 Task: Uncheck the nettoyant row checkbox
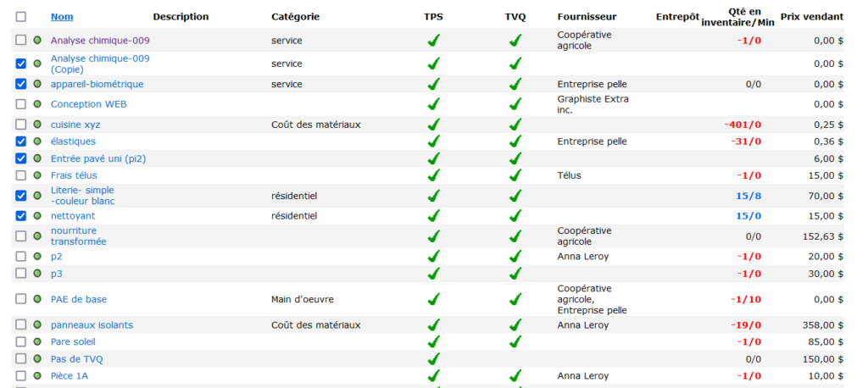point(20,216)
